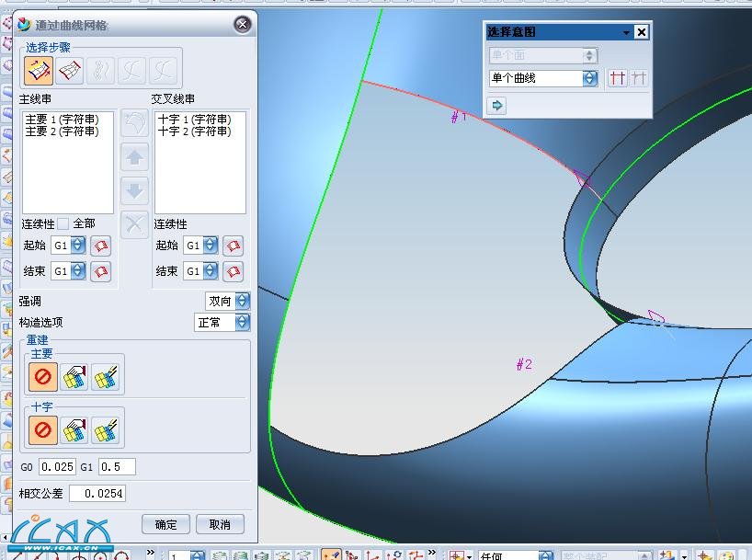Choose the no-rebuild icon under 主要
The image size is (752, 560).
click(42, 377)
